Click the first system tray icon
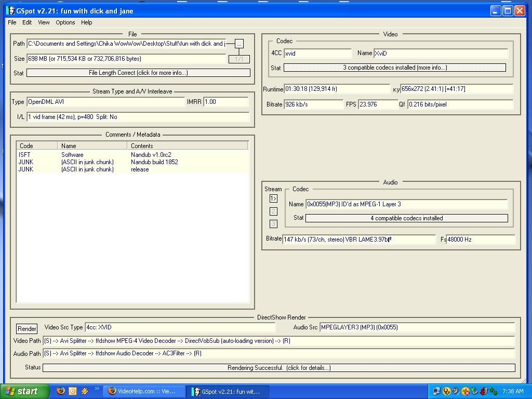This screenshot has height=399, width=532. tap(436, 392)
